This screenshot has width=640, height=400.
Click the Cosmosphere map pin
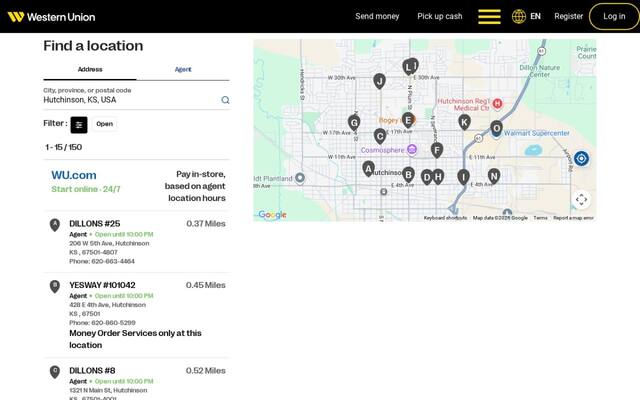click(412, 150)
